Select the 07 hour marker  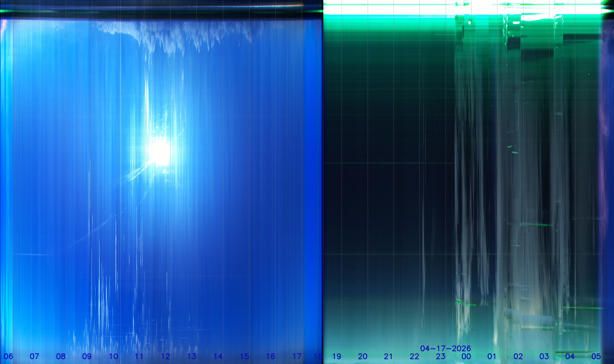(x=34, y=356)
